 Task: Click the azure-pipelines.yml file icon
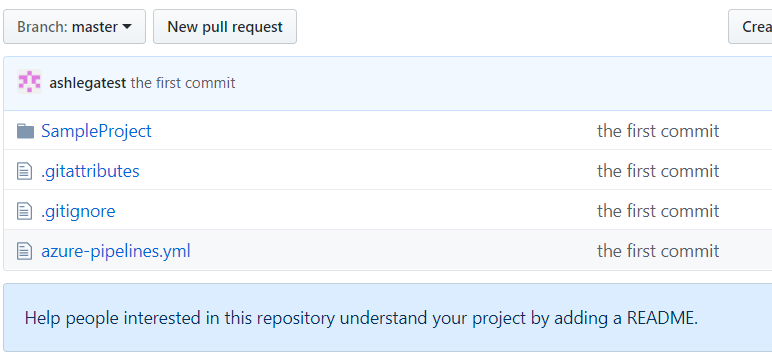[x=25, y=251]
